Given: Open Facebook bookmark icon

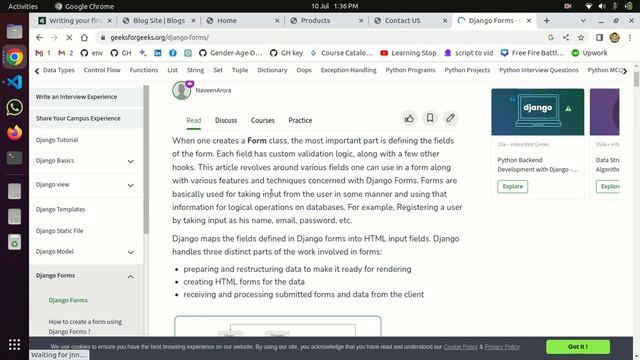Looking at the screenshot, I should 173,53.
